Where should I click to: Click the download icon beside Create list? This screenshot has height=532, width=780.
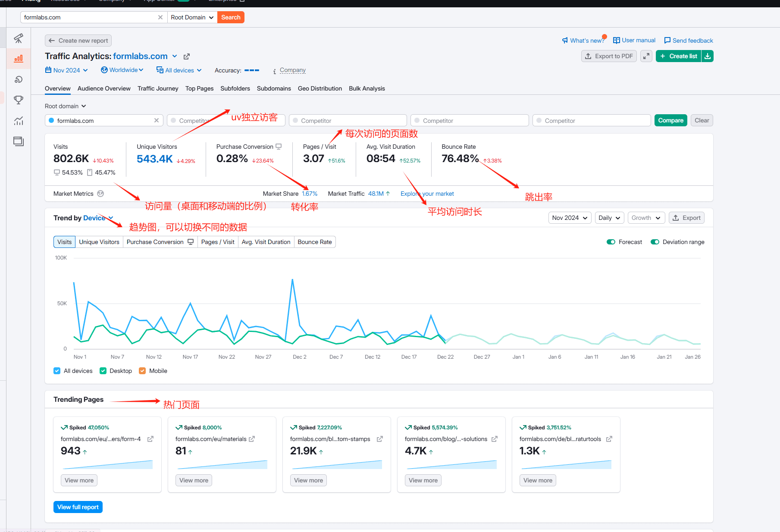(708, 56)
